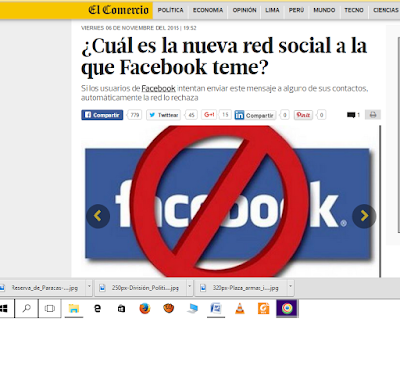The image size is (400, 376).
Task: Share the article with Facebook Compartir button
Action: coord(102,115)
